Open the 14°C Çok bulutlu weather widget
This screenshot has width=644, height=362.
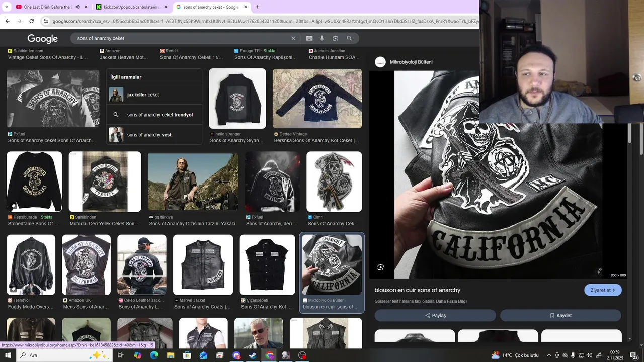[516, 355]
